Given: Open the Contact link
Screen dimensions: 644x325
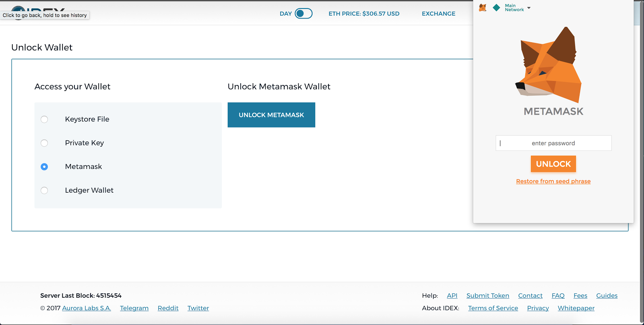Looking at the screenshot, I should point(530,296).
